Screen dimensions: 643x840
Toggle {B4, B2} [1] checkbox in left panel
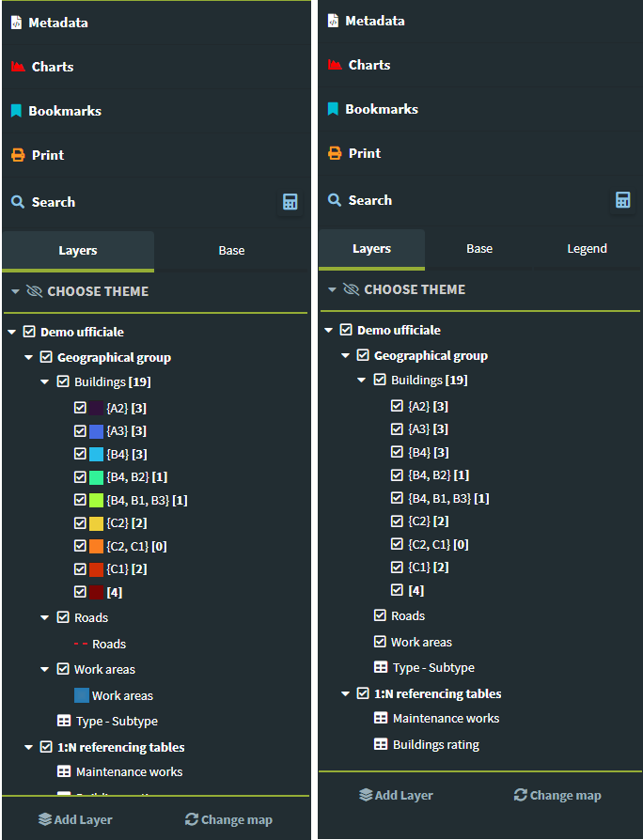click(80, 476)
